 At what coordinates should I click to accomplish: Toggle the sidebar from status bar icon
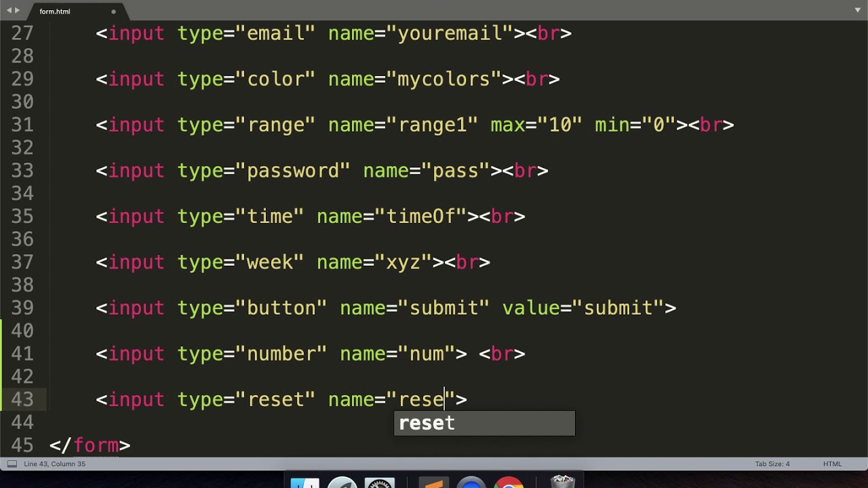point(12,464)
